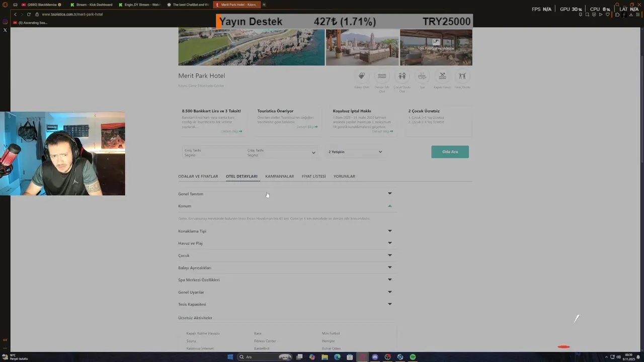
Task: Click the Kapalı Havuz swimmer icon
Action: tap(442, 76)
